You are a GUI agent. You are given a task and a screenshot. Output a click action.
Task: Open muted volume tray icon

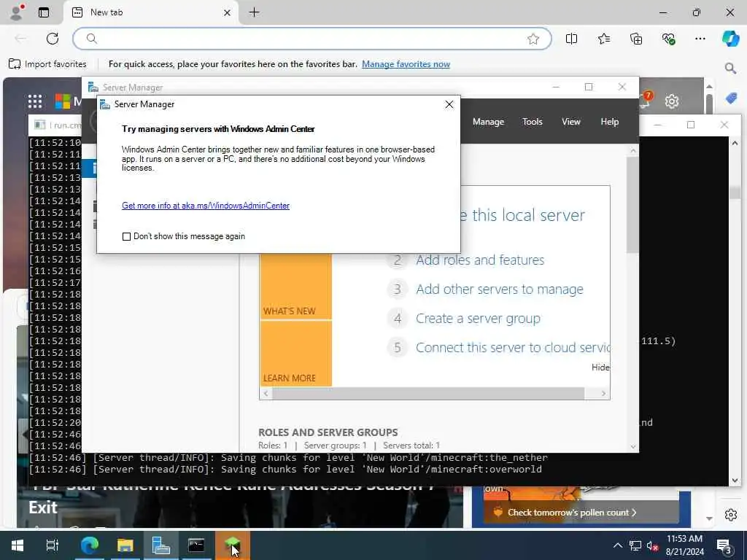coord(653,545)
